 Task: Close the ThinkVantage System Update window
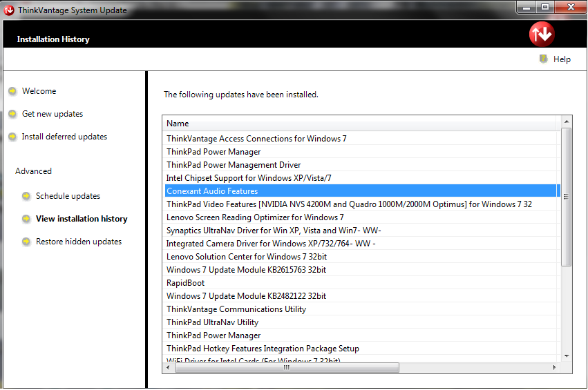coord(571,8)
